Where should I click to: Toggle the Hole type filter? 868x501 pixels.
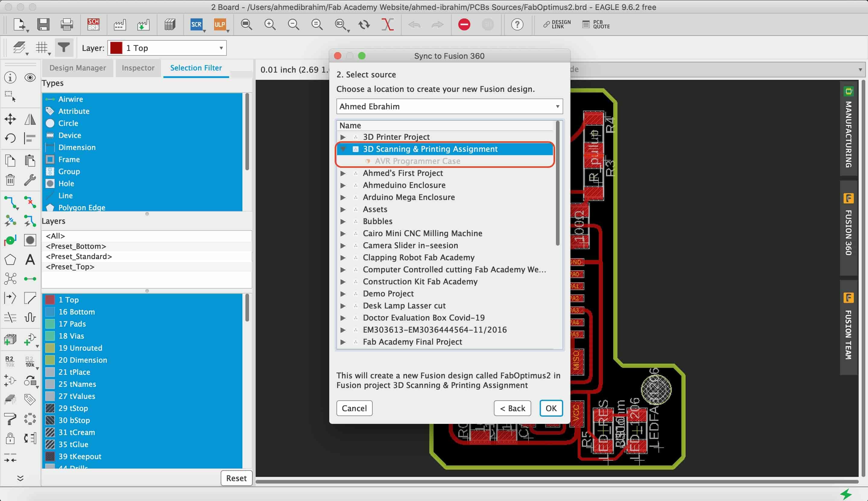[x=142, y=183]
